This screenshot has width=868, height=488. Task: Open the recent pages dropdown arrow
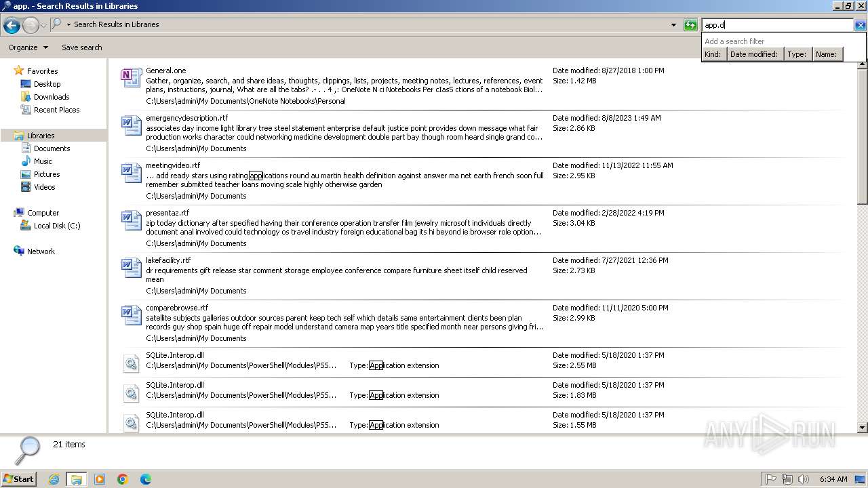[43, 26]
